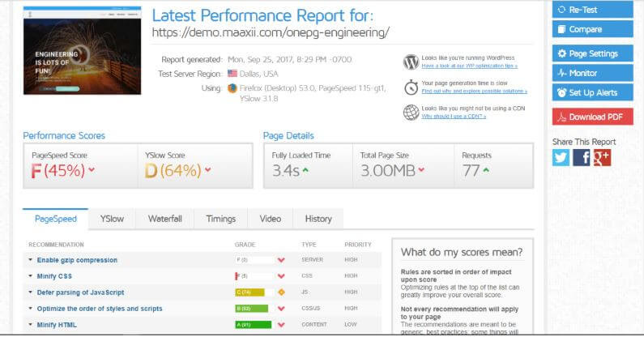
Task: Click the stopwatch page generation icon
Action: 411,87
